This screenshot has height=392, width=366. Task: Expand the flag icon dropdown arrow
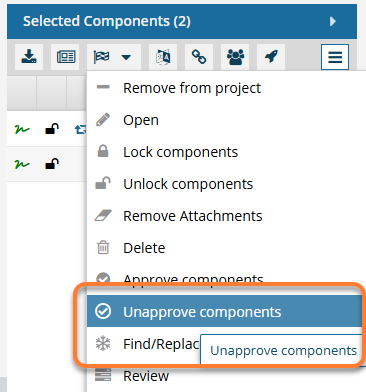tap(126, 57)
